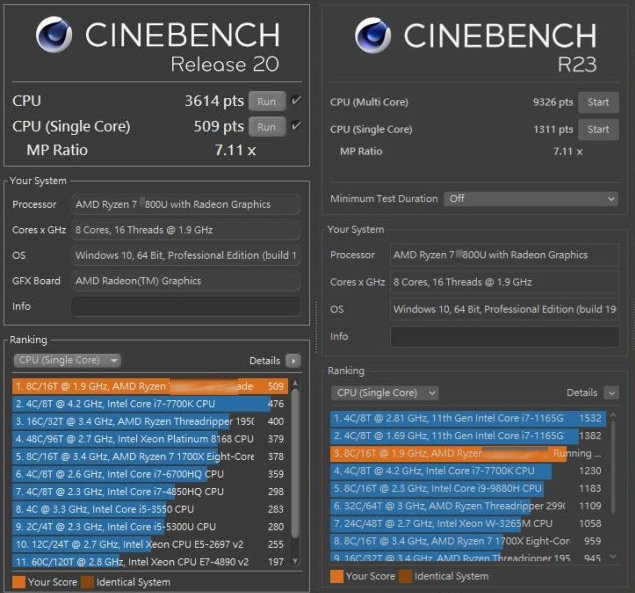Select the Ryzen Threadripper 400 row in R20
This screenshot has width=635, height=593.
point(150,421)
